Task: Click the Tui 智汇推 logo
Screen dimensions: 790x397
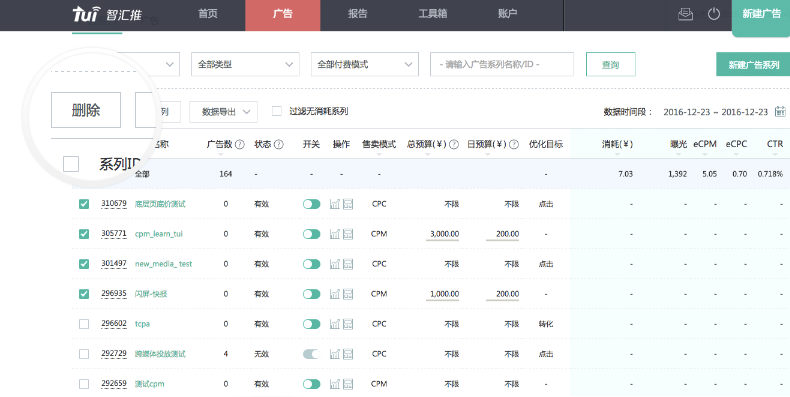Action: tap(106, 14)
